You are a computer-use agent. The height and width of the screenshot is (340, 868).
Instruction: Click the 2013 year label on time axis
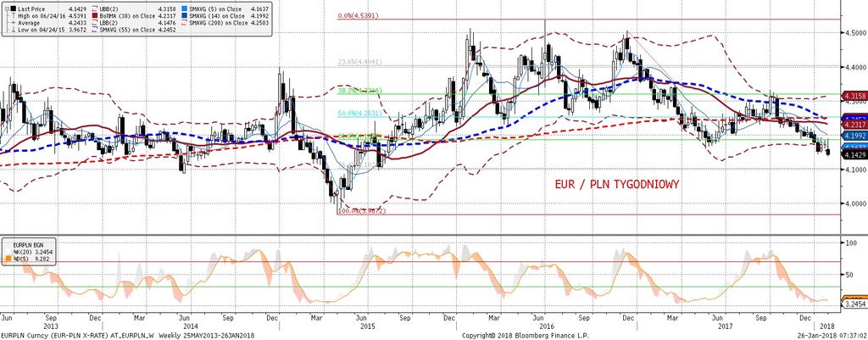coord(51,327)
